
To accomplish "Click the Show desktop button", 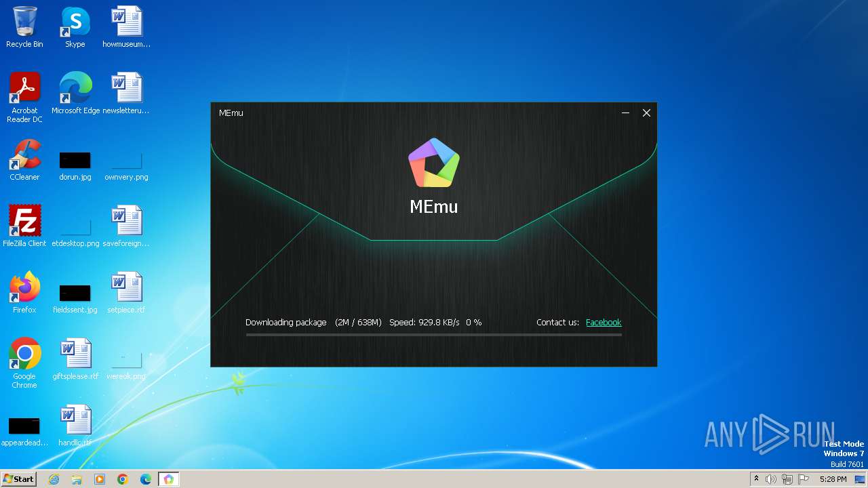I will point(861,479).
